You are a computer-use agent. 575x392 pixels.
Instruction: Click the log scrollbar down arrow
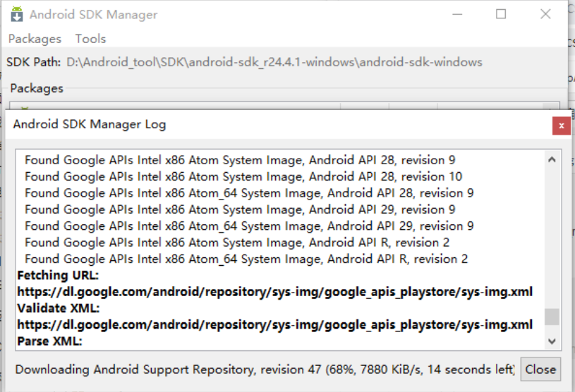coord(552,341)
